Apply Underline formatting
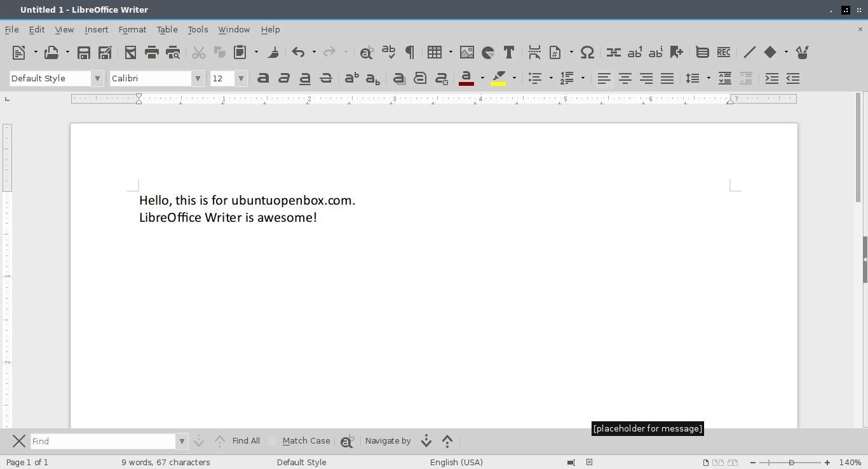 (x=305, y=78)
